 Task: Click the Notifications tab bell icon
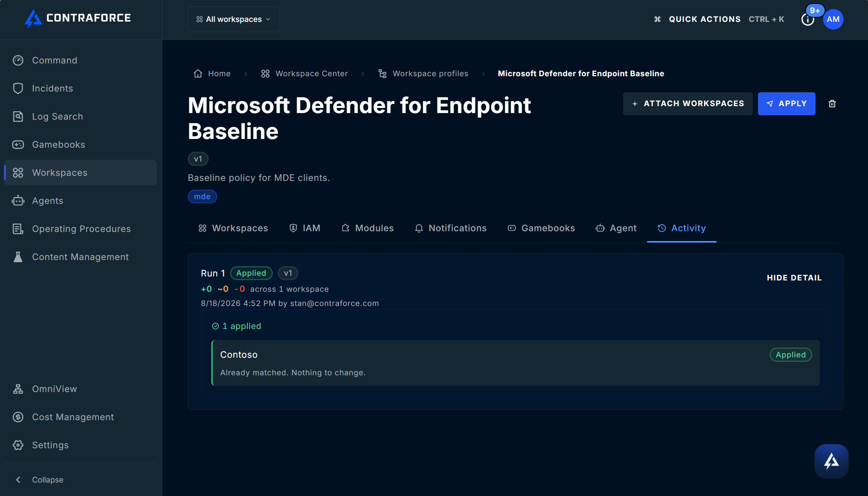tap(419, 228)
